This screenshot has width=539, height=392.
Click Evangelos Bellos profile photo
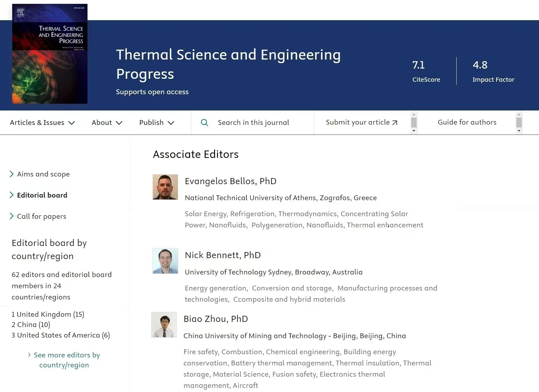tap(165, 187)
